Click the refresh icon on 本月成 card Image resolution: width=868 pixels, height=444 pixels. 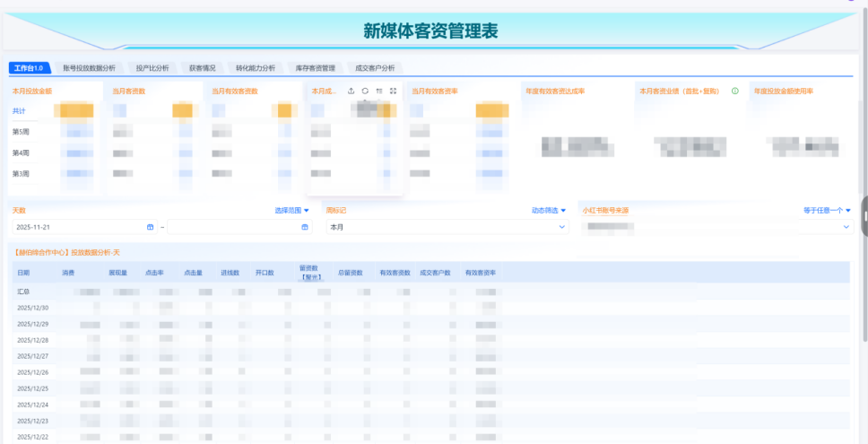[x=365, y=91]
